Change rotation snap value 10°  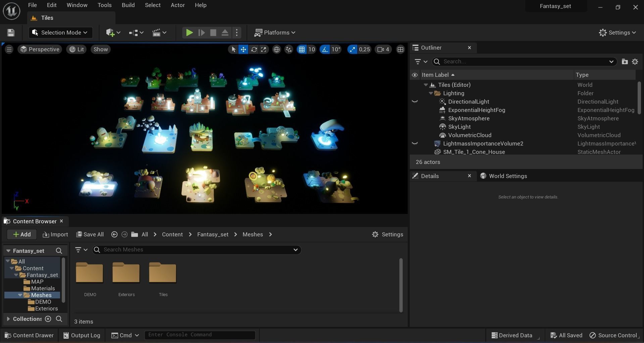point(336,50)
